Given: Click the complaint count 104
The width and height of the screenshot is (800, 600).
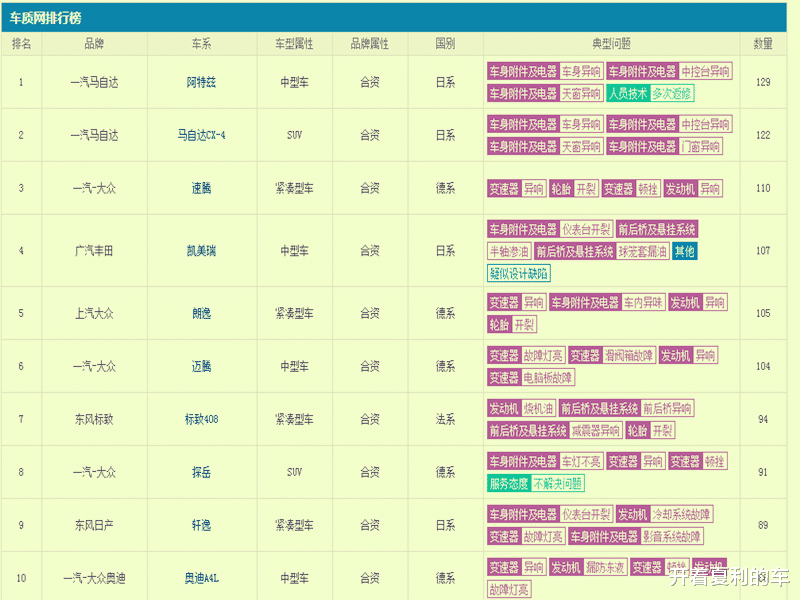Looking at the screenshot, I should point(763,366).
